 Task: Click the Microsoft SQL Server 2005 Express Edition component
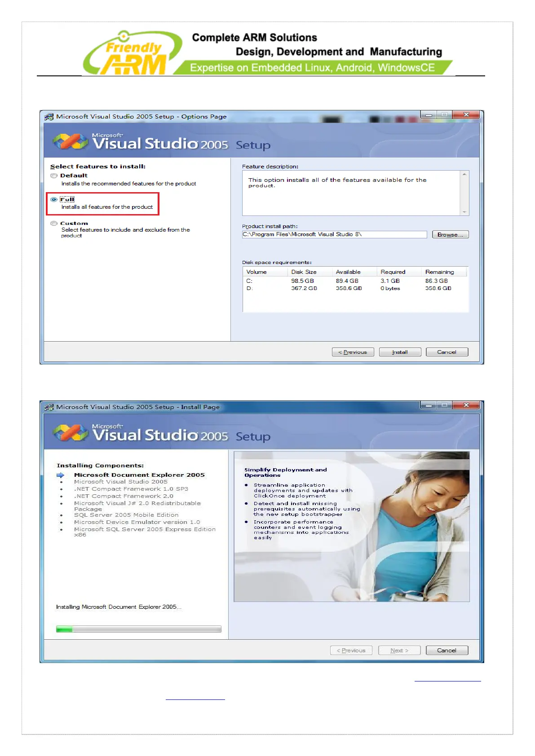(x=145, y=532)
